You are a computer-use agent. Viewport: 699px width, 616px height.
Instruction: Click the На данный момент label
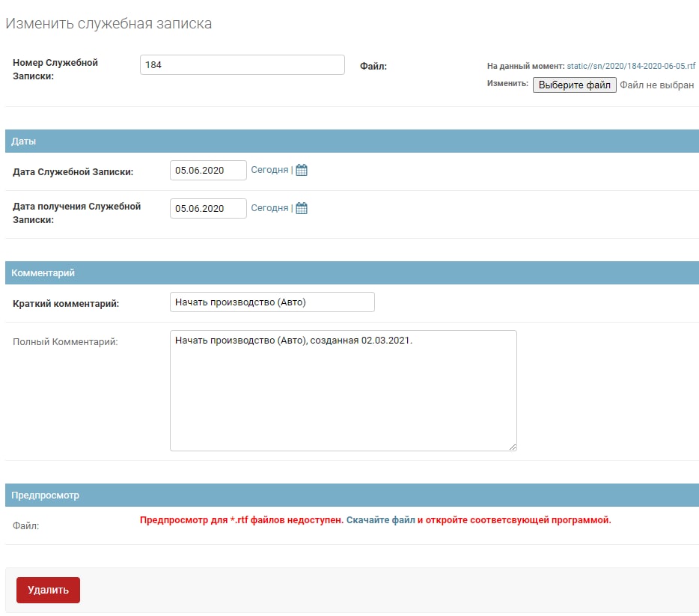[525, 66]
